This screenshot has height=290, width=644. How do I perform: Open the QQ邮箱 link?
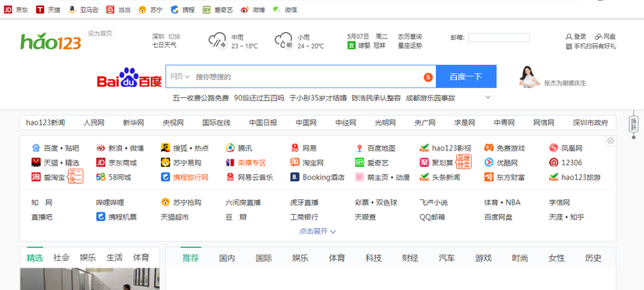432,217
